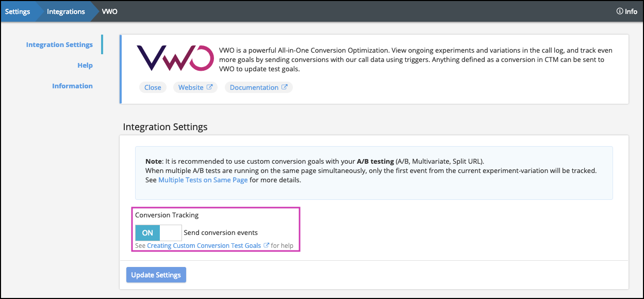The image size is (644, 299).
Task: Switch to the Help sidebar tab
Action: pyautogui.click(x=85, y=66)
